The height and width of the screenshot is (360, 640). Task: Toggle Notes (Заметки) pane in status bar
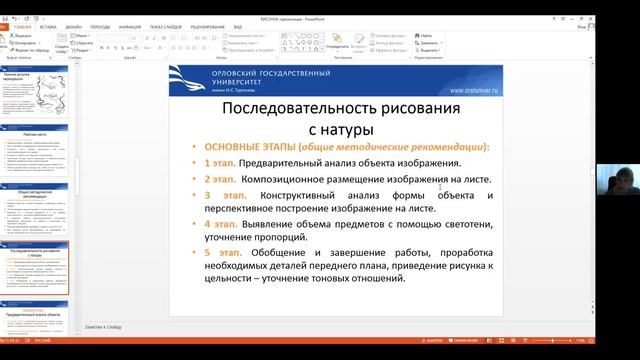(432, 340)
